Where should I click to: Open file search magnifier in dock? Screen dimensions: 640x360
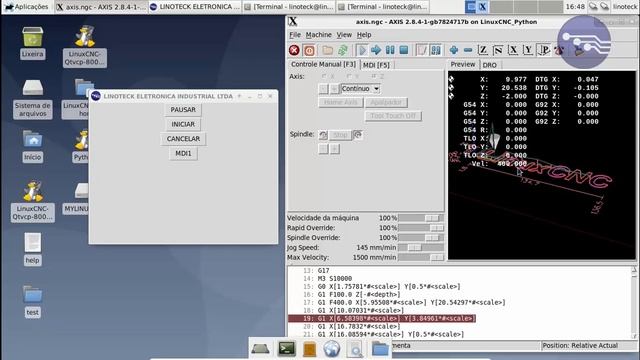355,349
